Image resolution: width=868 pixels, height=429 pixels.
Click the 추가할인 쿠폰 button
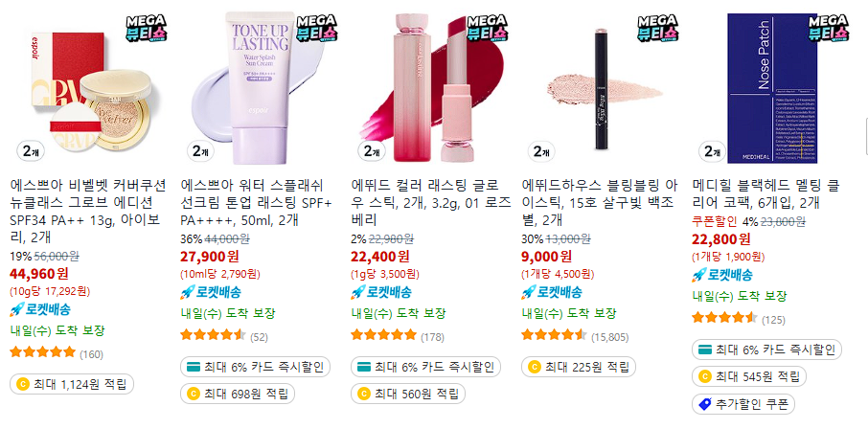[743, 403]
